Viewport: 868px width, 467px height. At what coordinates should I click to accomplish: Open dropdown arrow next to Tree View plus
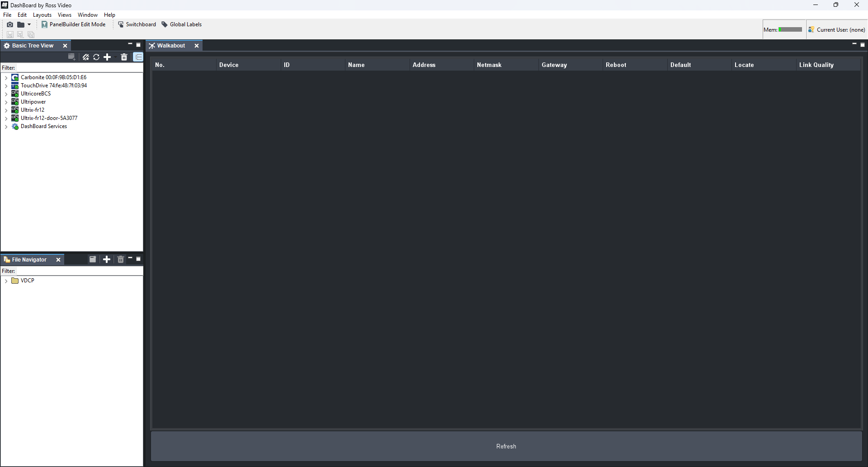tap(115, 57)
